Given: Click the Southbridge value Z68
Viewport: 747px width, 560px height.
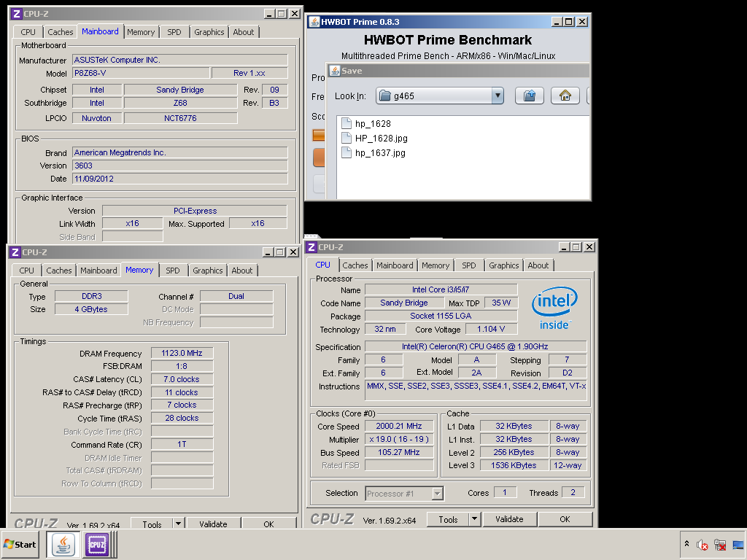Looking at the screenshot, I should (181, 103).
